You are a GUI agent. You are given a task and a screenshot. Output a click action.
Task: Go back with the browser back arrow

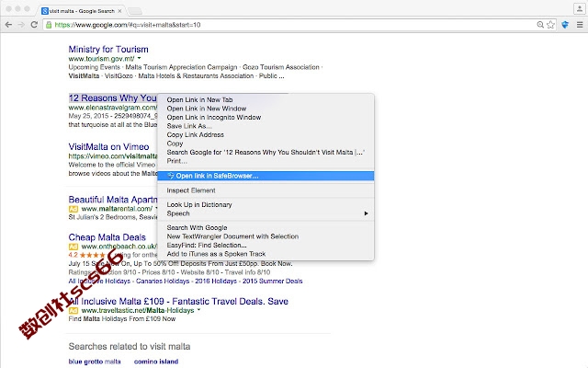8,25
